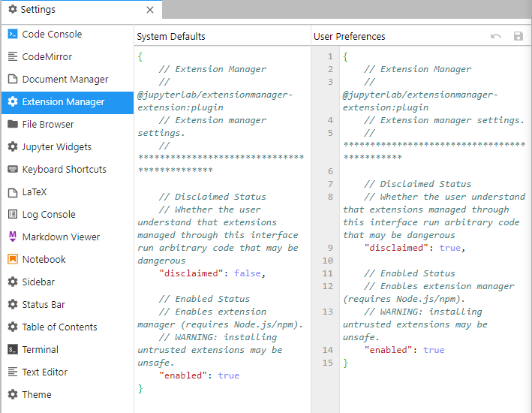Click the Code Console terminal icon
Screen dimensions: 532x413
13,34
